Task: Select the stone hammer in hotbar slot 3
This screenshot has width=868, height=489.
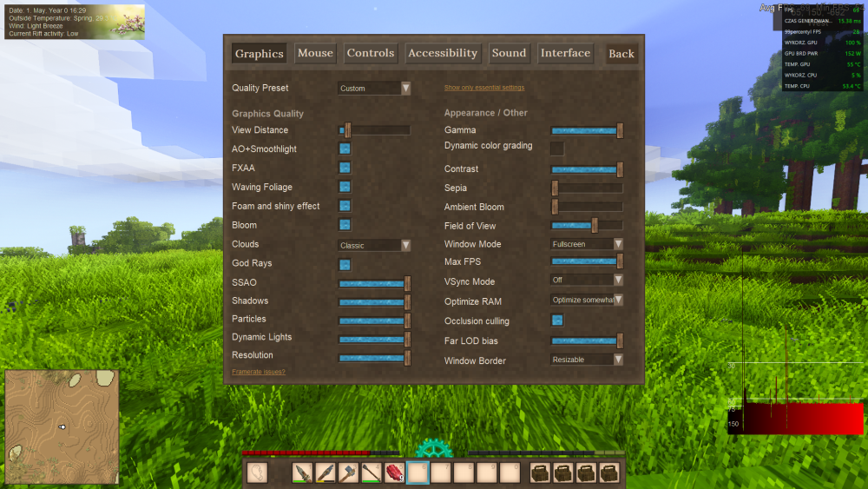Action: pos(348,473)
